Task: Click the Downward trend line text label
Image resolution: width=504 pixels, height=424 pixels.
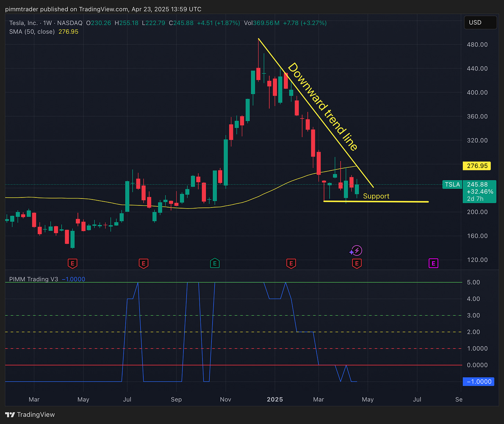Action: click(323, 107)
